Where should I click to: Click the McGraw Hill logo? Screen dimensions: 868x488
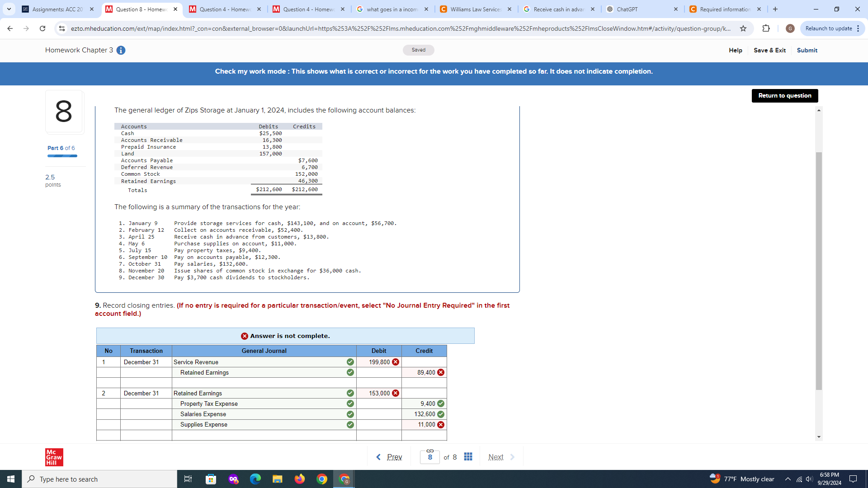[54, 457]
